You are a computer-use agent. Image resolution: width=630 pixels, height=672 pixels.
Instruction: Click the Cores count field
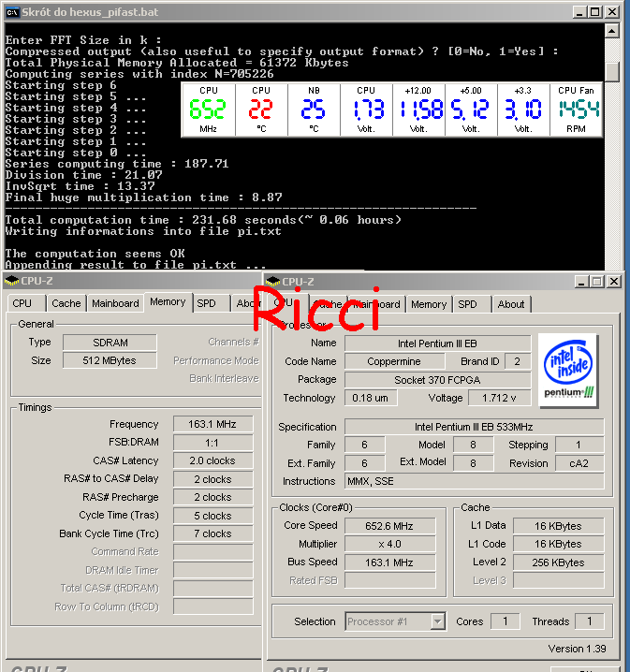pyautogui.click(x=505, y=621)
